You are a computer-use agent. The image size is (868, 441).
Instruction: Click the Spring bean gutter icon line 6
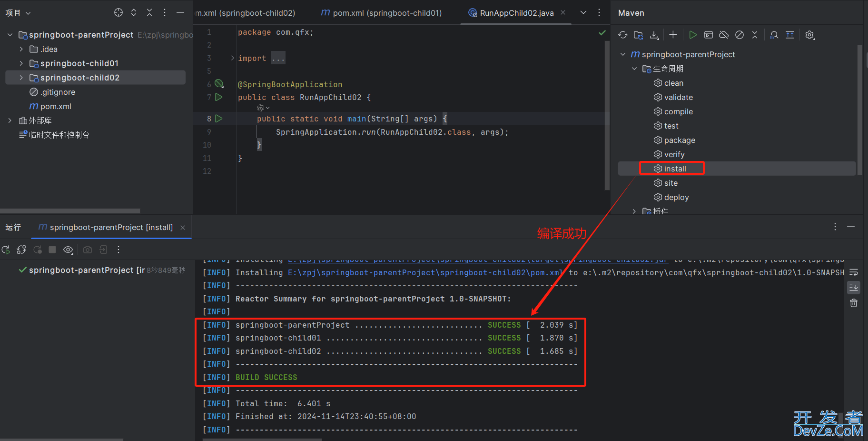pos(219,84)
